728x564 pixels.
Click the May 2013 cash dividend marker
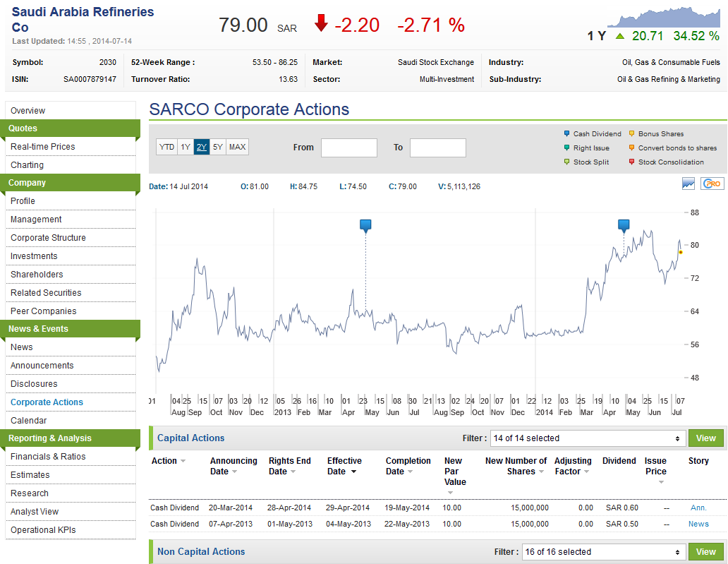click(365, 225)
